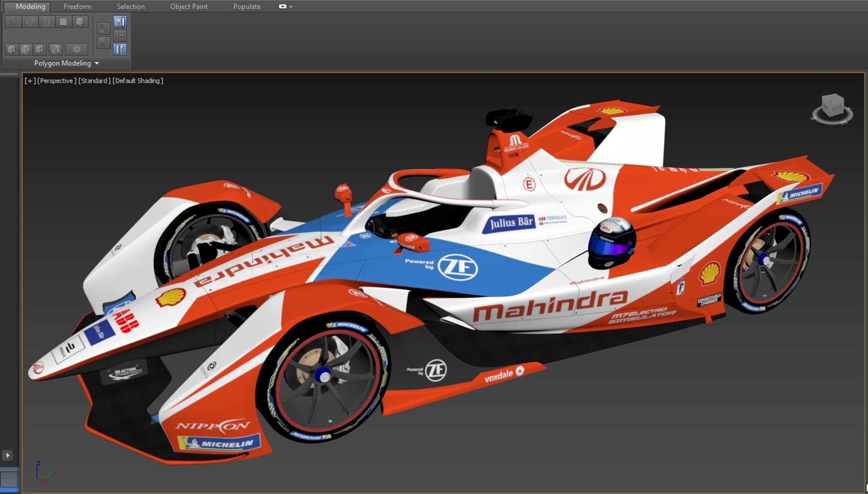This screenshot has width=868, height=494.
Task: Open the ribbon display options arrow
Action: click(x=291, y=7)
